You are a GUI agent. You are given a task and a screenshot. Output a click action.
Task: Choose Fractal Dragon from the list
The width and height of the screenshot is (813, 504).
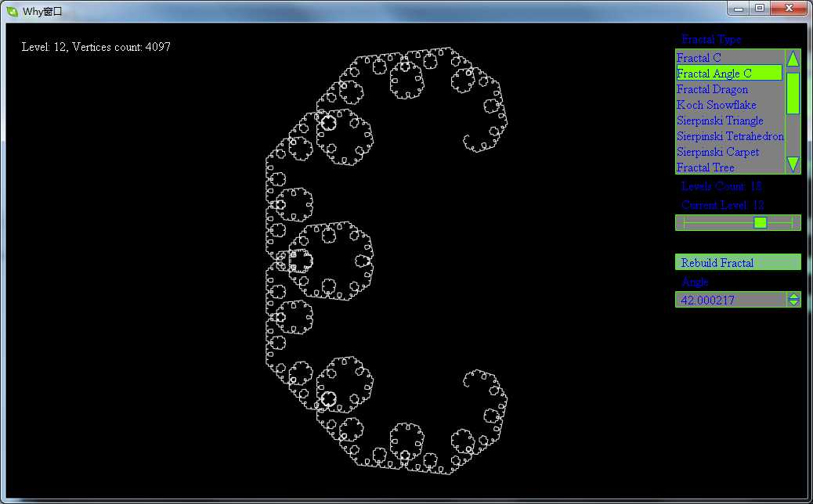pyautogui.click(x=729, y=89)
